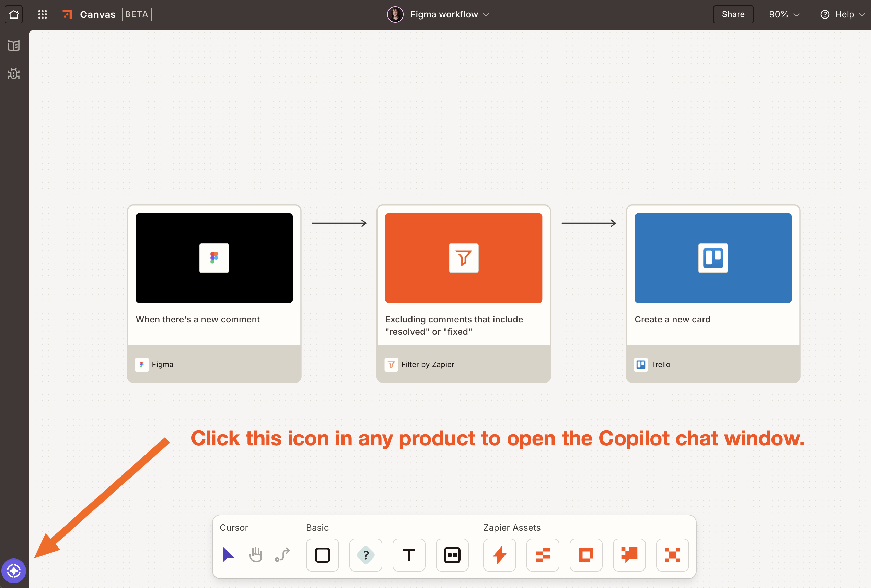Add the Zapier Tables asset
The height and width of the screenshot is (588, 871).
543,555
